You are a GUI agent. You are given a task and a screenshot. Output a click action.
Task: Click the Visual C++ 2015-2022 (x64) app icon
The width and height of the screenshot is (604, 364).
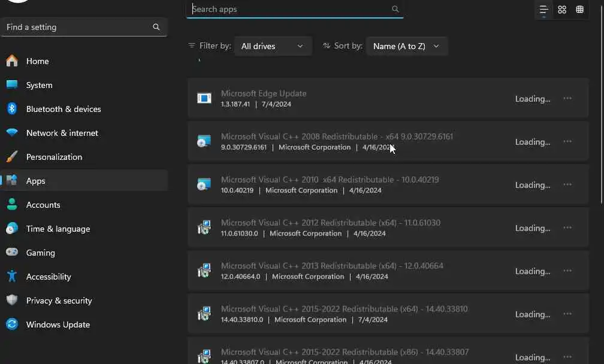tap(204, 314)
